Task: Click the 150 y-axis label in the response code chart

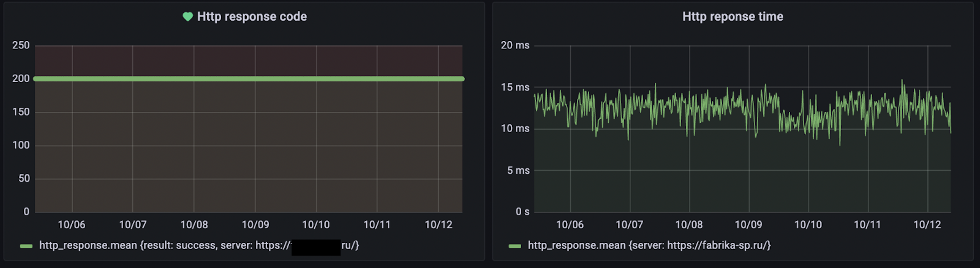Action: tap(21, 112)
